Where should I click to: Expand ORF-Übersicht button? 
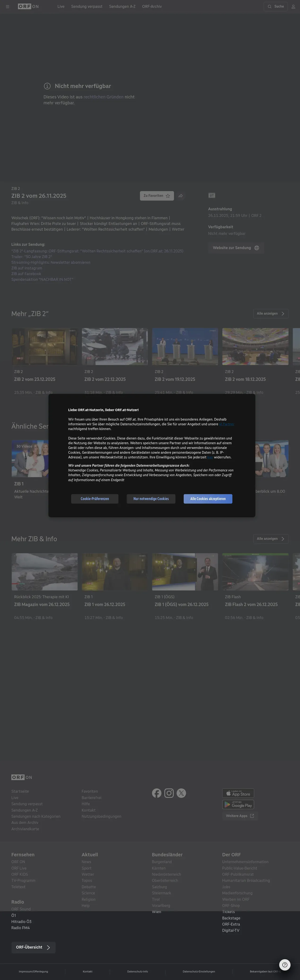tap(34, 947)
